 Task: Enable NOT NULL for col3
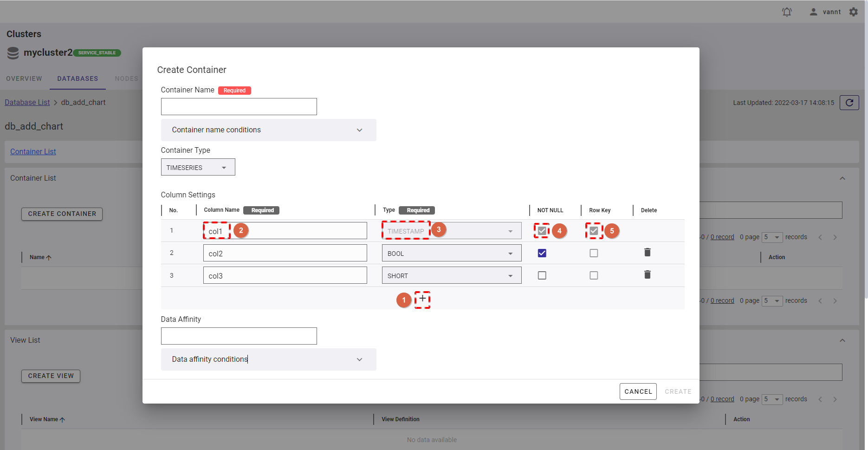[x=542, y=275]
